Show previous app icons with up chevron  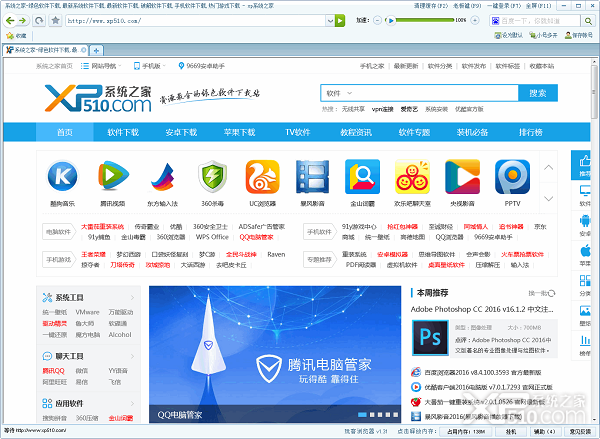(549, 167)
